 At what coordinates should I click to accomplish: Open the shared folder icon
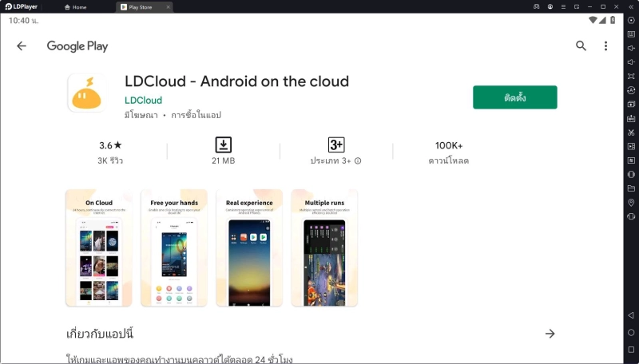tap(631, 188)
